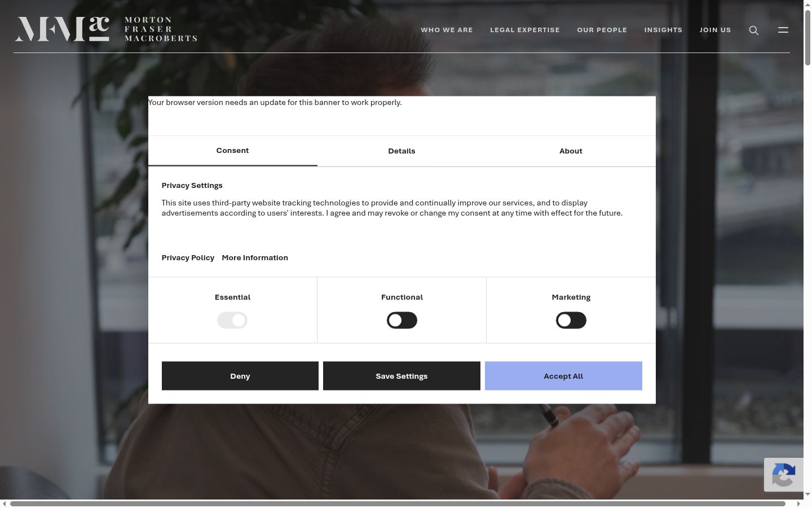Enable the Functional cookies switch

coord(402,321)
